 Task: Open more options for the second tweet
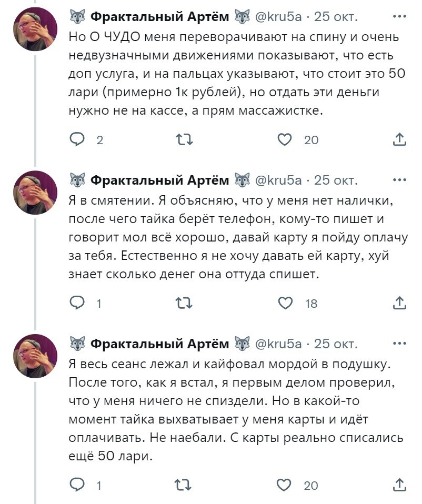point(399,180)
